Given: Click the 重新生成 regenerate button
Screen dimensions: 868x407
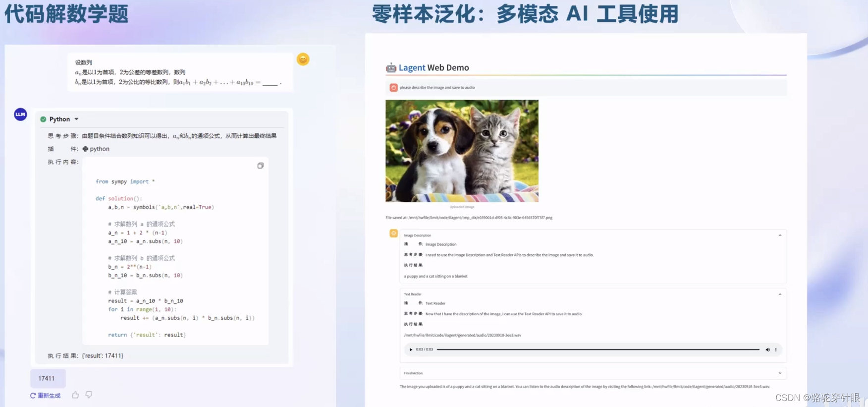Looking at the screenshot, I should click(x=45, y=396).
